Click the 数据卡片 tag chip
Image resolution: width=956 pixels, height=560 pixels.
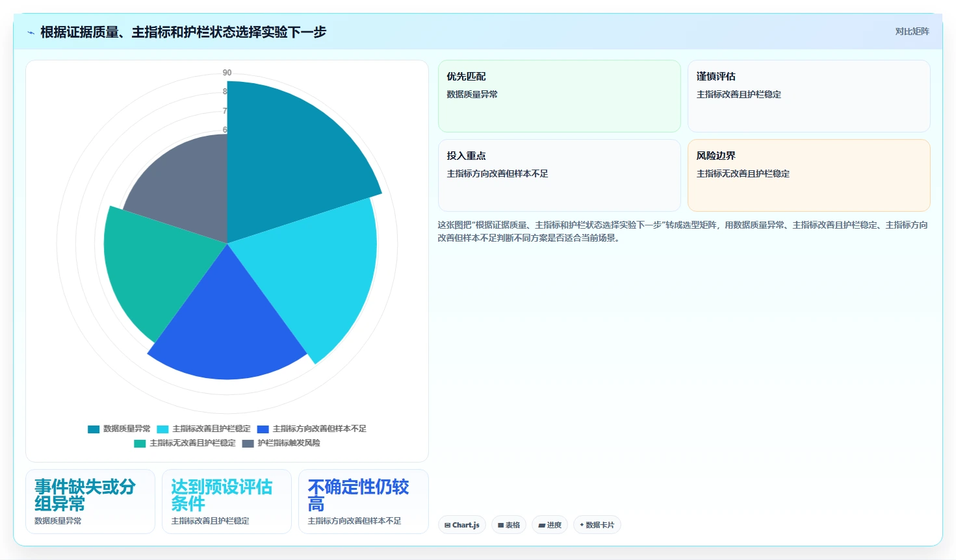point(597,525)
